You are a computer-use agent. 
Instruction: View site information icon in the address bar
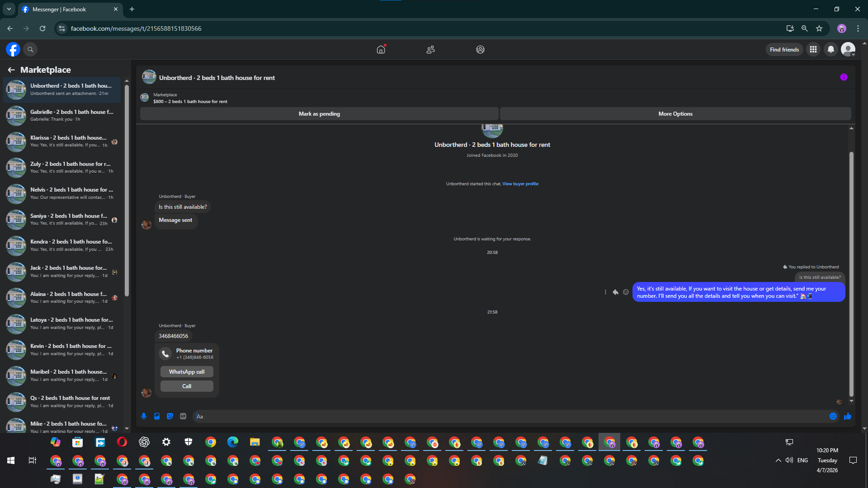coord(62,28)
